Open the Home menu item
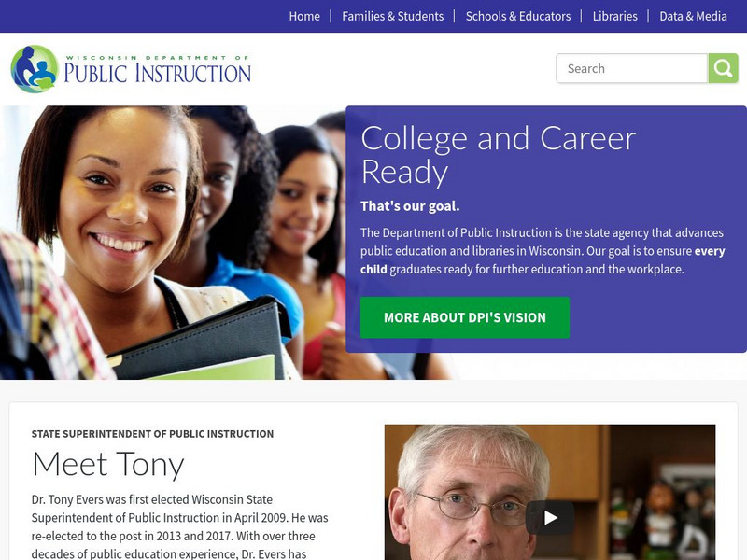747x560 pixels. pos(304,16)
